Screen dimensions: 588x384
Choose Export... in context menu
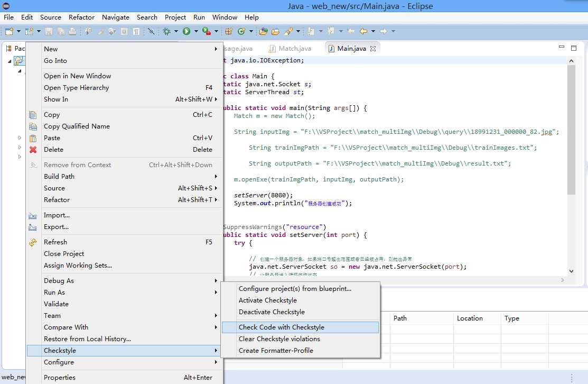(x=124, y=227)
